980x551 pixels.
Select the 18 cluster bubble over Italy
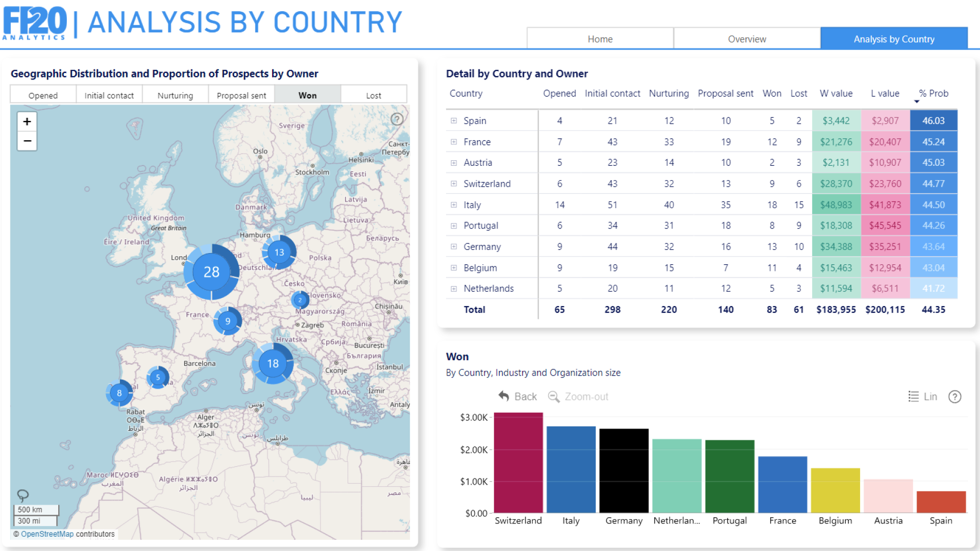click(273, 363)
